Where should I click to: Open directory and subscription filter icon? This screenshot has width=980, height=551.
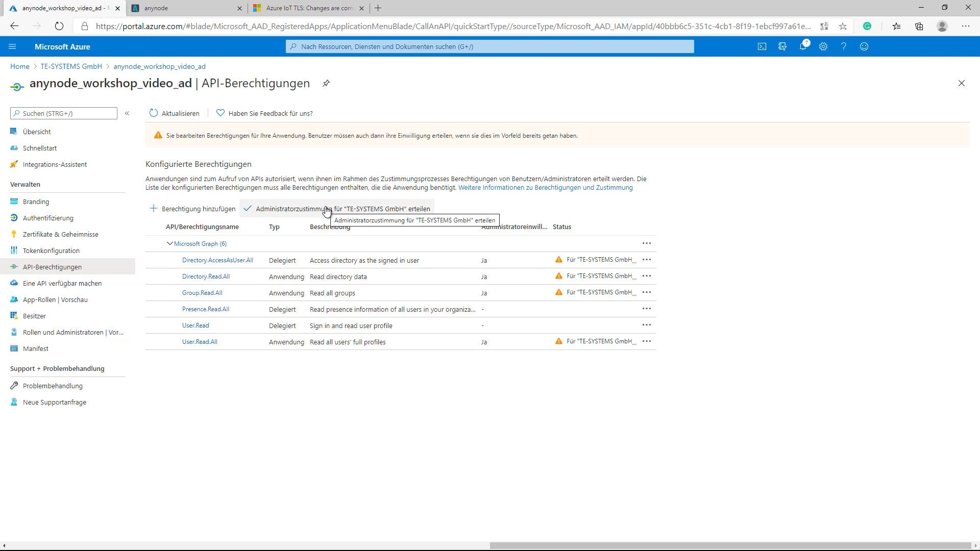click(782, 46)
